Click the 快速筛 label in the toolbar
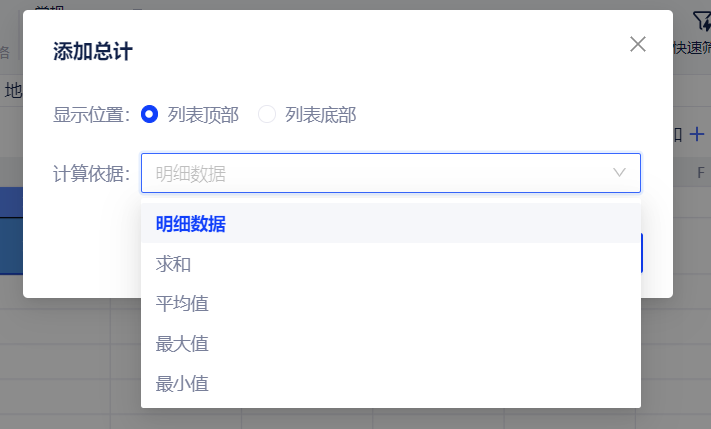711x429 pixels. pos(692,47)
